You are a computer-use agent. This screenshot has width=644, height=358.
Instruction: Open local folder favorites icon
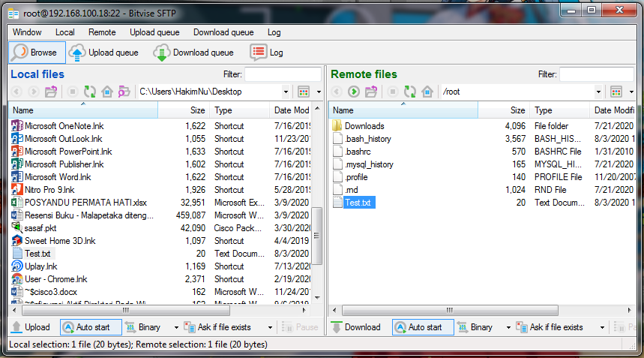click(x=124, y=92)
